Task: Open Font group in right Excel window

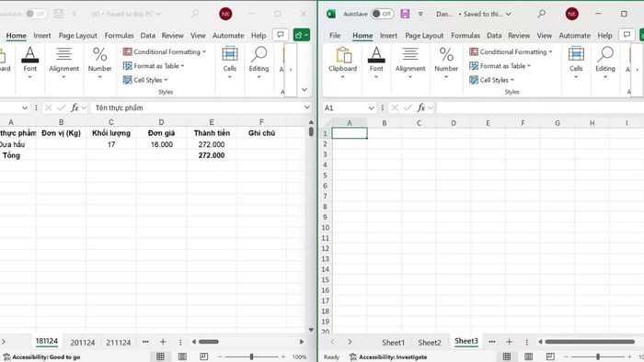Action: point(376,62)
